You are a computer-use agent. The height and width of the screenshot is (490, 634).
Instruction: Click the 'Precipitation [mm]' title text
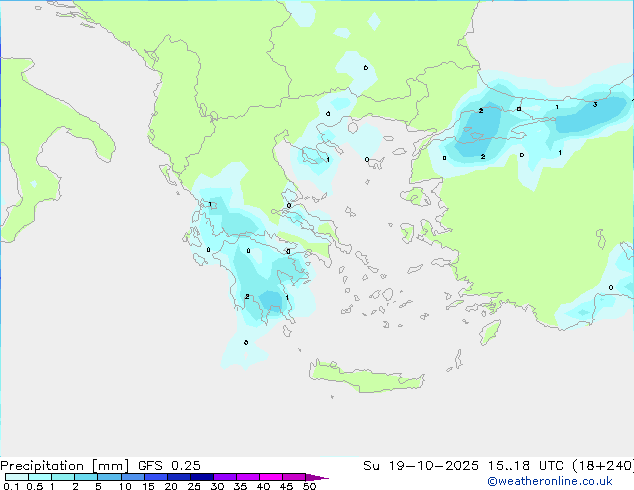click(65, 466)
